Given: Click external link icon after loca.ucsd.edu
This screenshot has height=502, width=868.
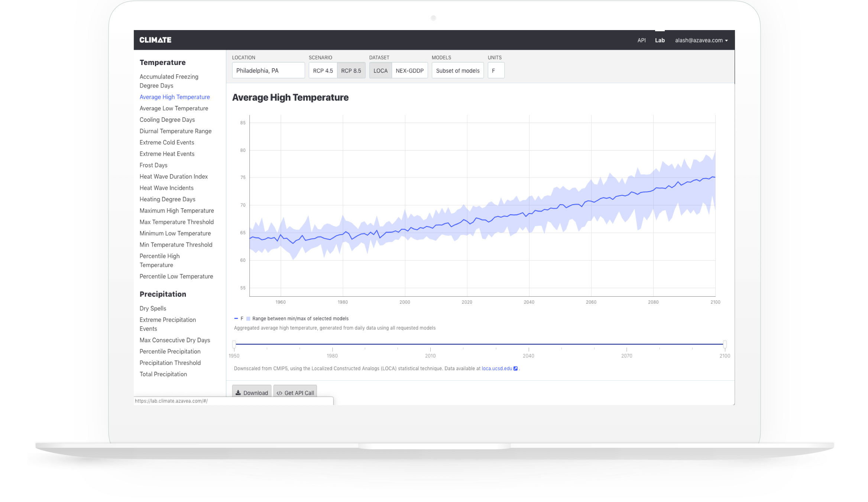Looking at the screenshot, I should click(x=515, y=368).
